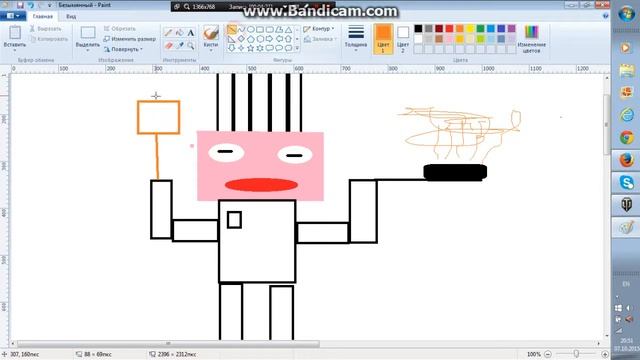Activate Color 2 (Цвет 2)

pos(402,39)
